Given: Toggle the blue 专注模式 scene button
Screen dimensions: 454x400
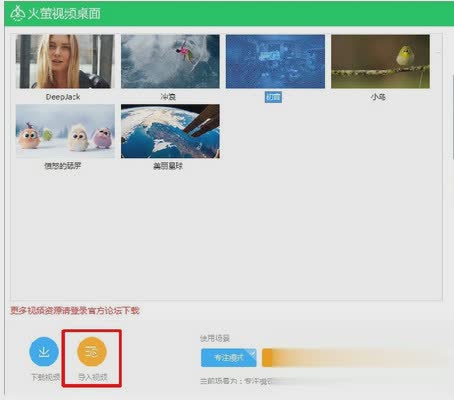Looking at the screenshot, I should point(229,358).
